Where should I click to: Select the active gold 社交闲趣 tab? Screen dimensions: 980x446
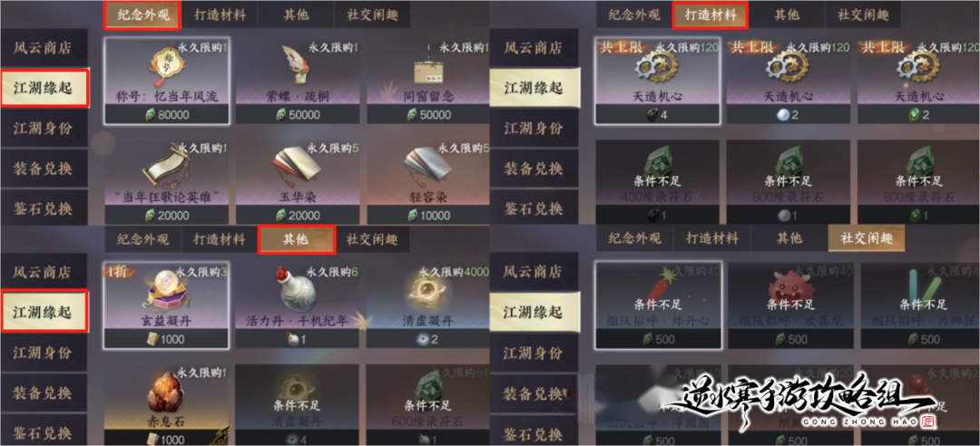867,238
